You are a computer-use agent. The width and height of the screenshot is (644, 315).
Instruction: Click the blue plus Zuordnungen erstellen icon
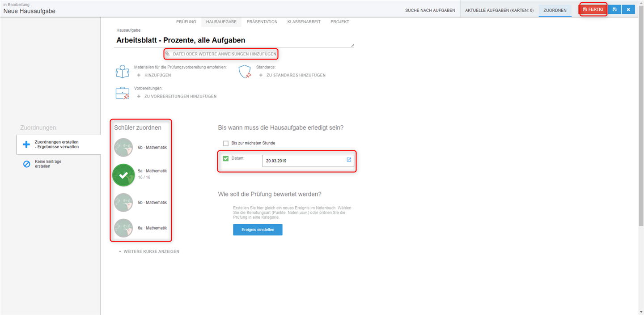click(x=26, y=145)
